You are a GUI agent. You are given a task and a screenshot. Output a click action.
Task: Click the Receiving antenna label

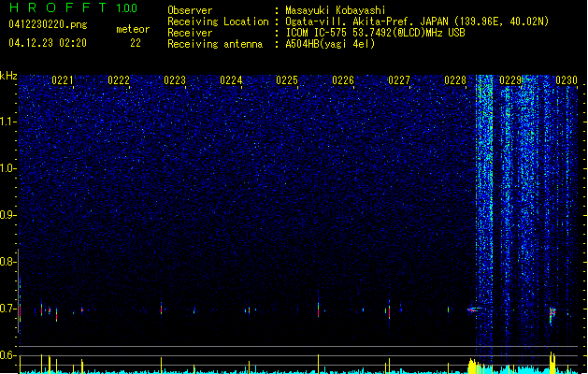[x=215, y=44]
